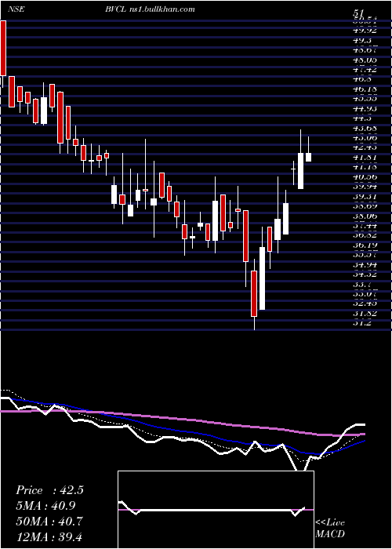Click the '38.06' price axis label
392x549 pixels.
365,216
